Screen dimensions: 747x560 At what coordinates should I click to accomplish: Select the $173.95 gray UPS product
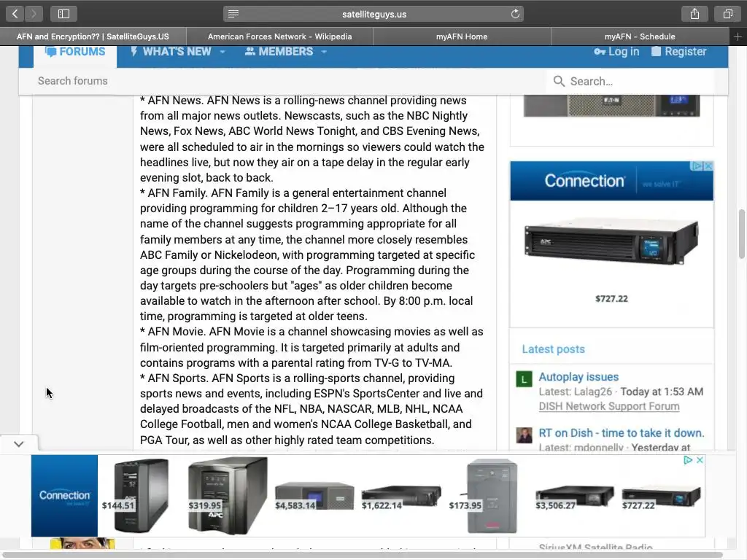pos(492,496)
